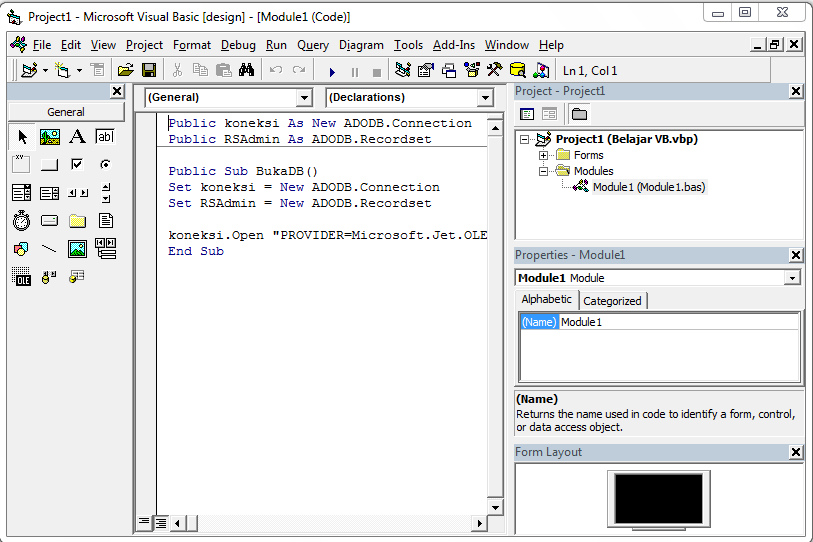Open the Visual Component Manager icon
The width and height of the screenshot is (813, 542).
541,70
